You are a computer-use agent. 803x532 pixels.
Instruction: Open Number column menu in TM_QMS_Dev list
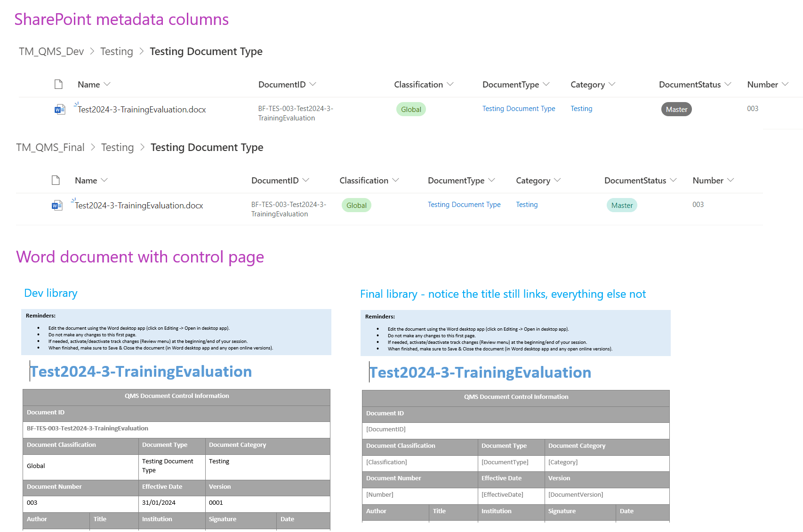pyautogui.click(x=785, y=84)
